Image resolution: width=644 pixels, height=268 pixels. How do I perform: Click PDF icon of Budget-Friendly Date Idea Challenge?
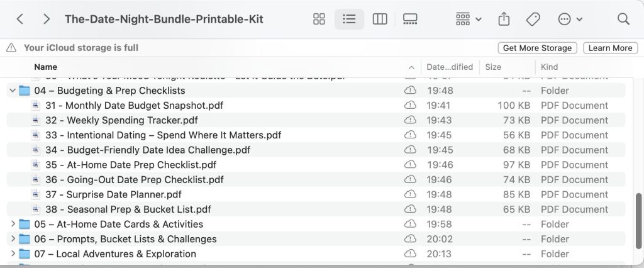tap(36, 150)
